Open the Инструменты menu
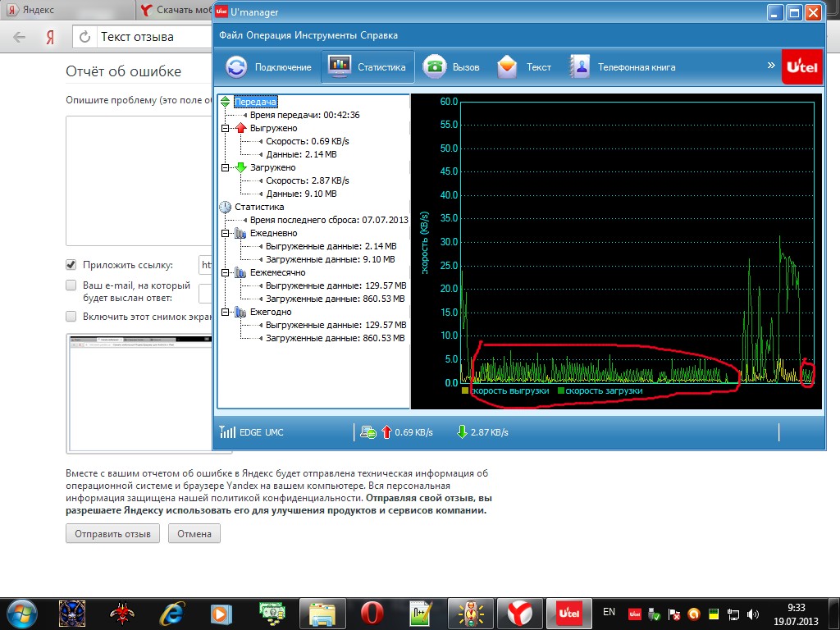 (331, 36)
